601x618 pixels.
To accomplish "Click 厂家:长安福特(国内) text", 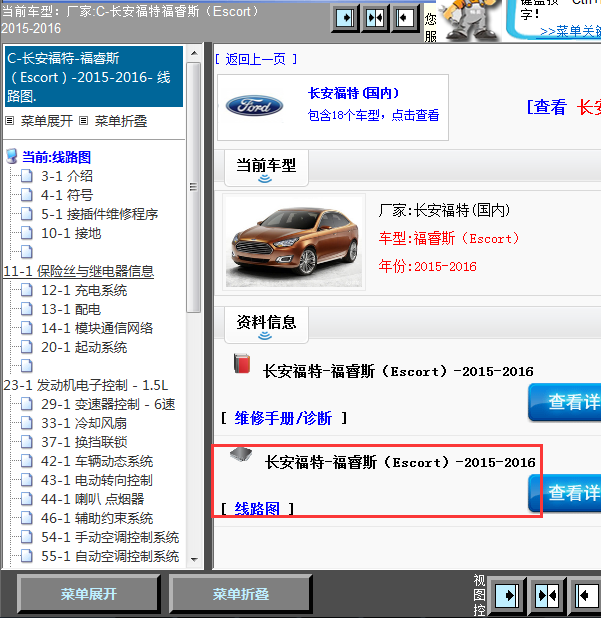I will pos(444,210).
